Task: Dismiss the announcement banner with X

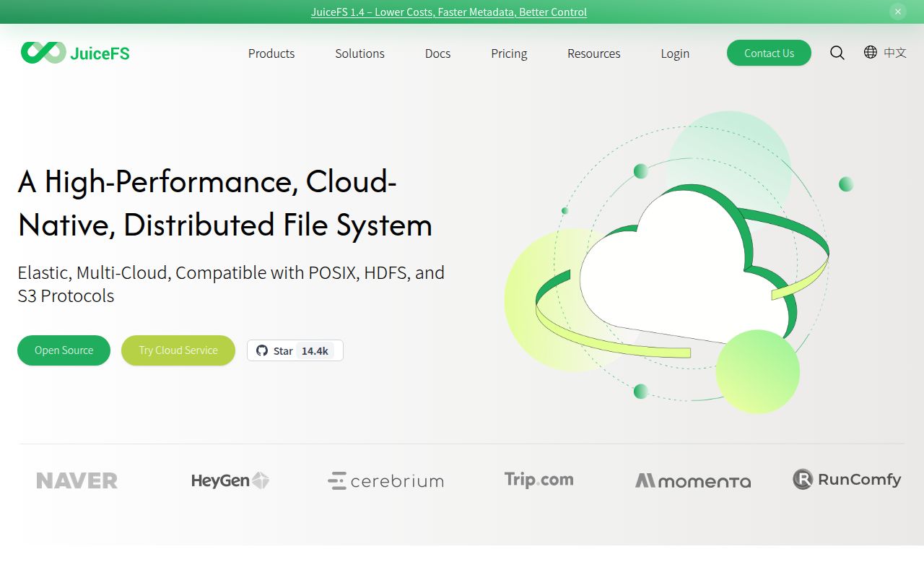Action: (898, 12)
